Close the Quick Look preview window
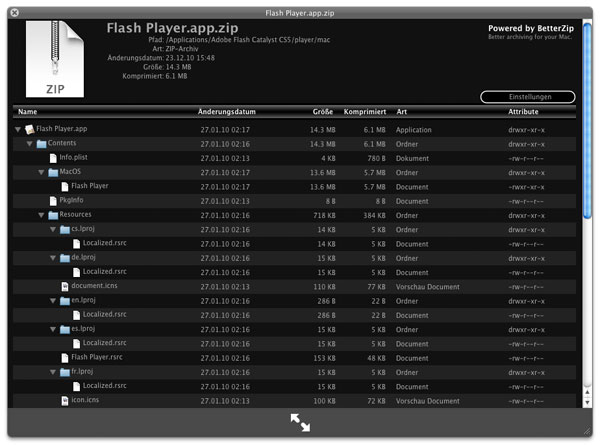 [x=14, y=12]
